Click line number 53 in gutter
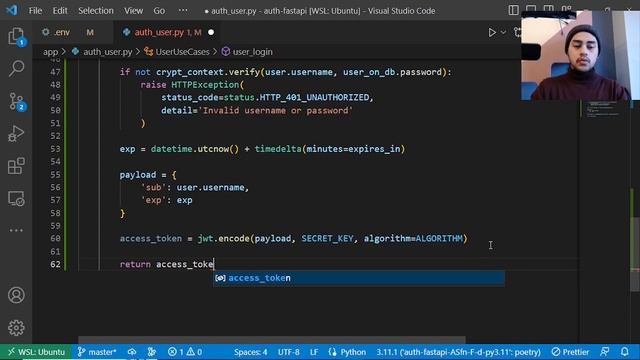Viewport: 640px width, 360px height. 56,149
